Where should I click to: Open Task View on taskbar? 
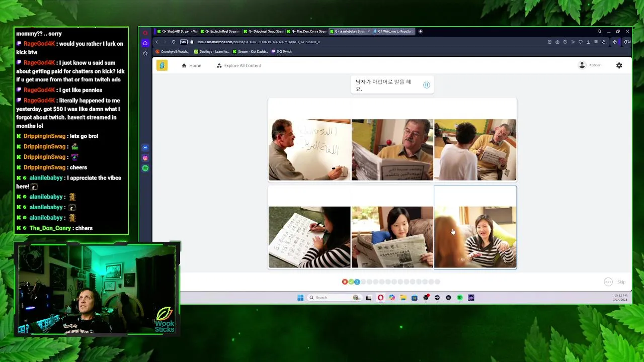[x=368, y=298]
